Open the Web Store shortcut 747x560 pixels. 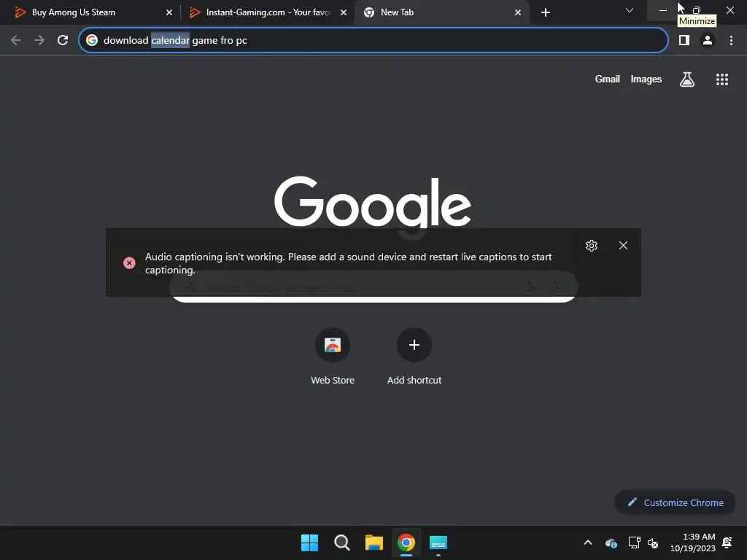click(x=333, y=357)
